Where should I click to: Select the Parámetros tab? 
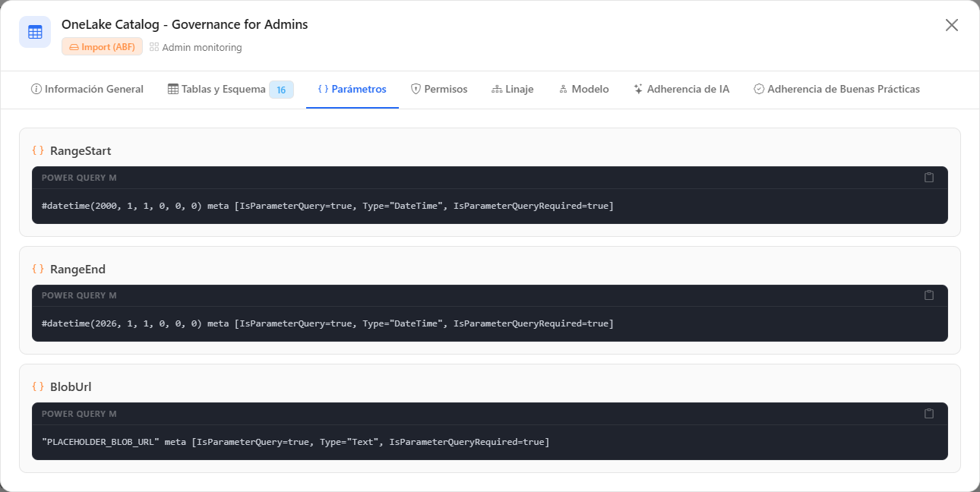pos(352,90)
